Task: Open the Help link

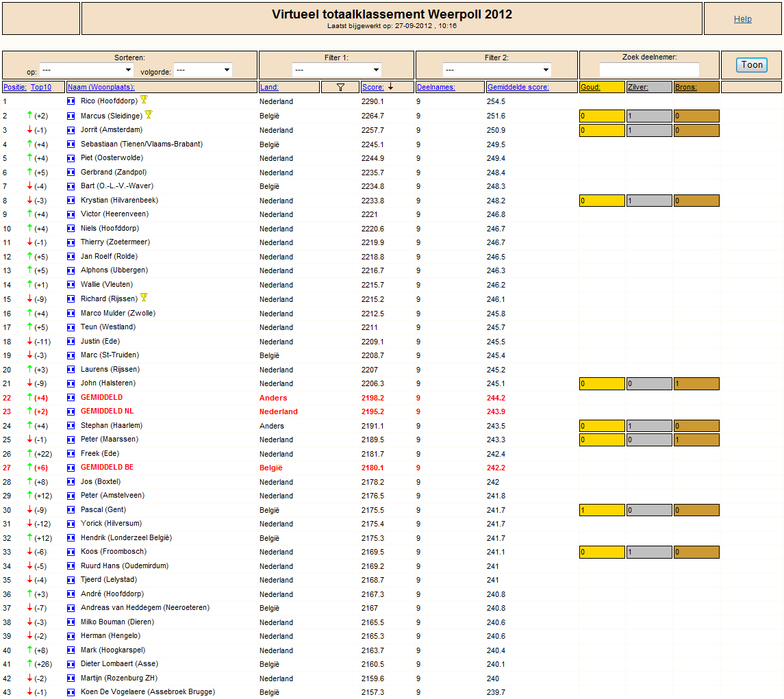Action: coord(742,19)
